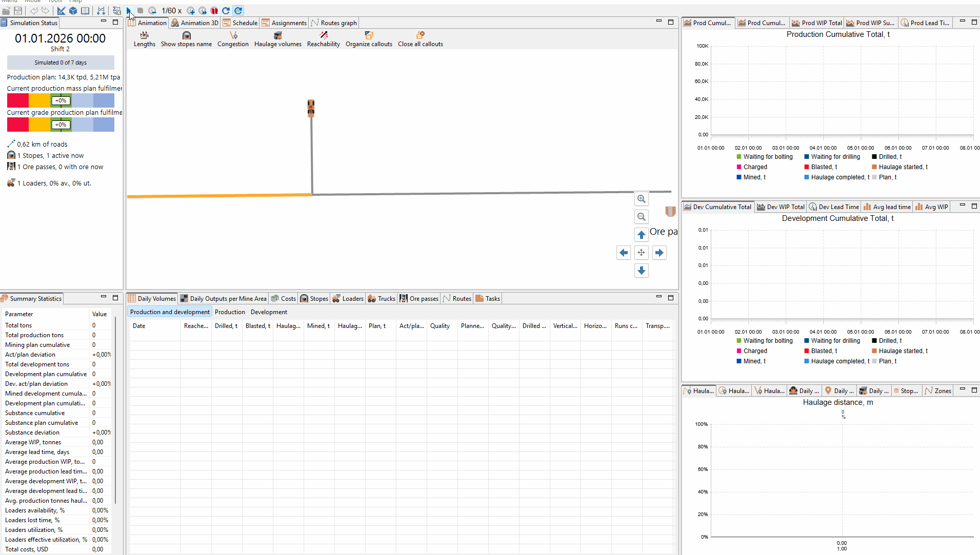
Task: Export results to Excel icon
Action: tap(117, 10)
